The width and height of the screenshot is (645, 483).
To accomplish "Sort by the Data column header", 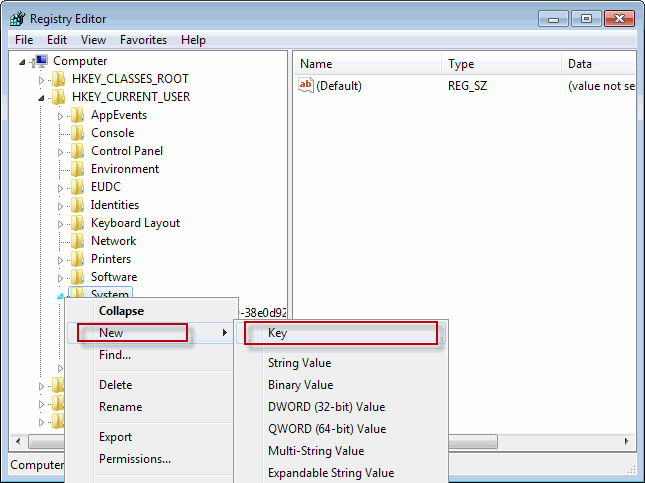I will tap(599, 64).
